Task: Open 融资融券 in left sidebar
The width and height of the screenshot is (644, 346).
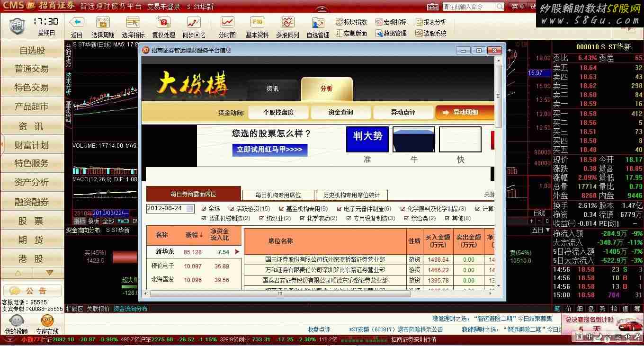Action: (32, 202)
